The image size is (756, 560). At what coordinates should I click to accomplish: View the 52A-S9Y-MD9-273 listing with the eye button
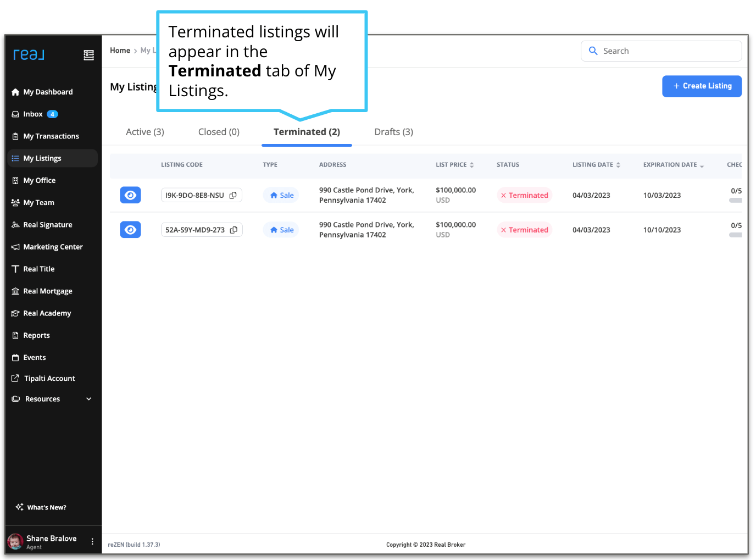(x=130, y=229)
